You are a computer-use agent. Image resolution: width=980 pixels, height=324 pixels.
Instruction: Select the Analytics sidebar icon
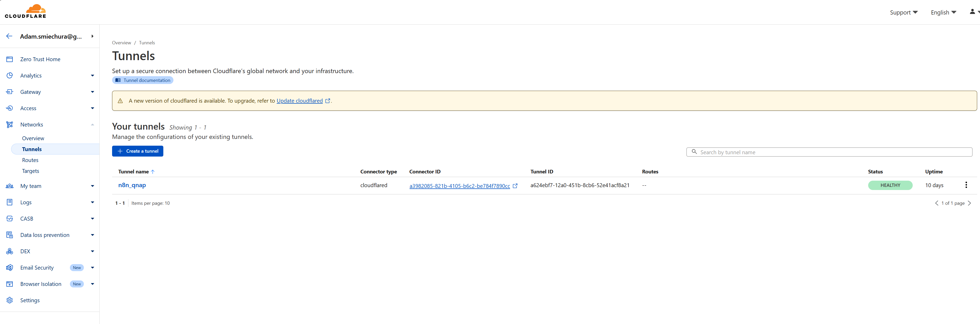tap(10, 75)
